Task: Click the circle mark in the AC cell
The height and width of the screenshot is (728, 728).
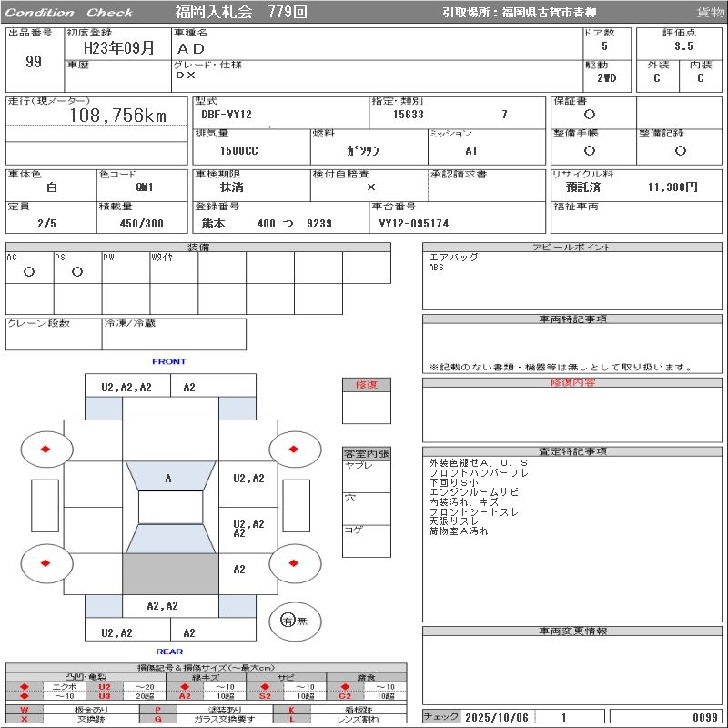Action: (x=29, y=271)
